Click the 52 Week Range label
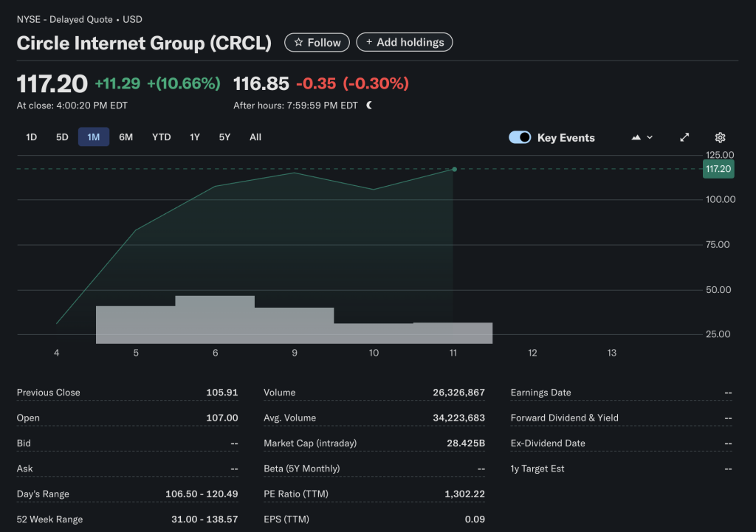 (49, 519)
